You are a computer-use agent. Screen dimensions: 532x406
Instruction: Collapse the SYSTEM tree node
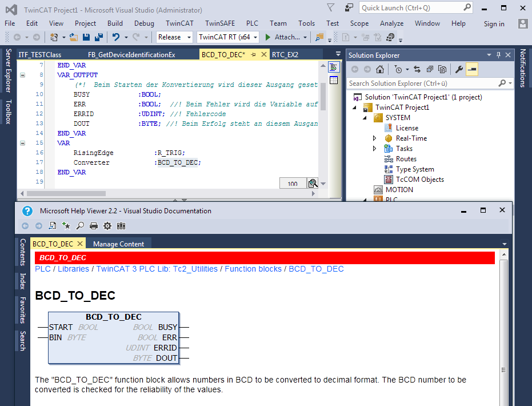[x=365, y=118]
